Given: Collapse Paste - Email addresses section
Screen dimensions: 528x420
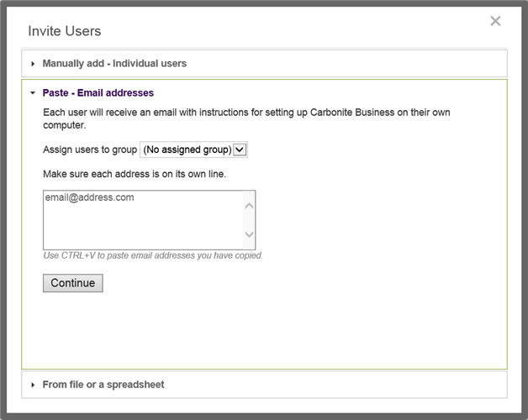Looking at the screenshot, I should (x=98, y=93).
